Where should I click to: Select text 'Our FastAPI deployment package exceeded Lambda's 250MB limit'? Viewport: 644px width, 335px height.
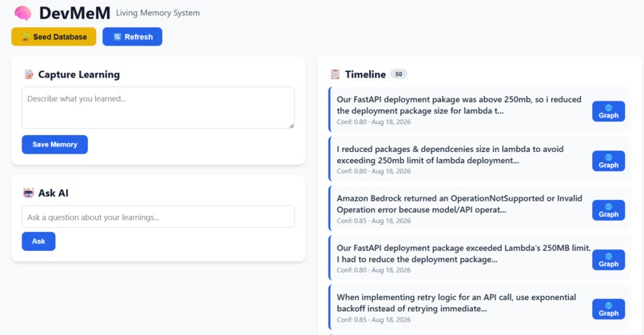(x=463, y=253)
